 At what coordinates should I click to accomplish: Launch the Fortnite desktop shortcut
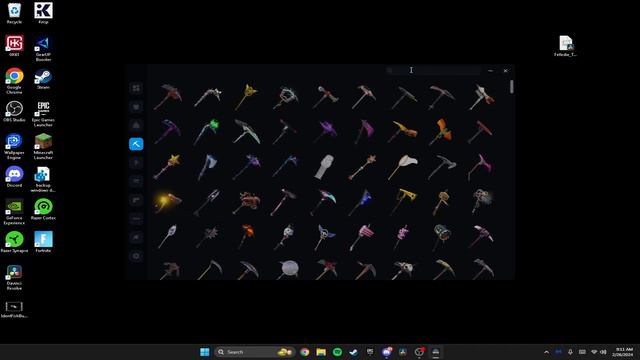[x=43, y=242]
